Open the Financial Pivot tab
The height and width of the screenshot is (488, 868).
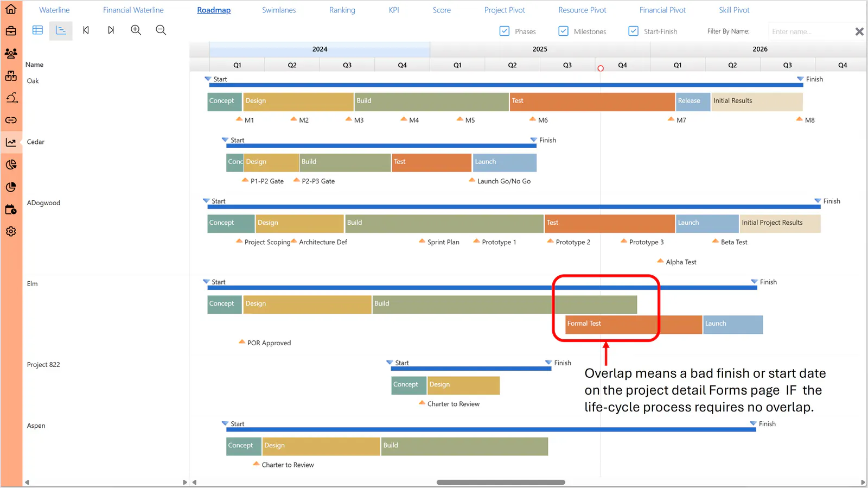pos(662,10)
